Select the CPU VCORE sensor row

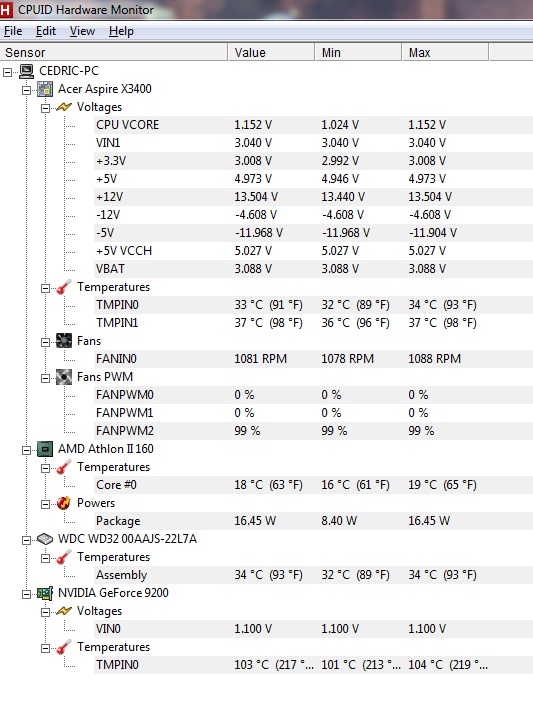(313, 125)
